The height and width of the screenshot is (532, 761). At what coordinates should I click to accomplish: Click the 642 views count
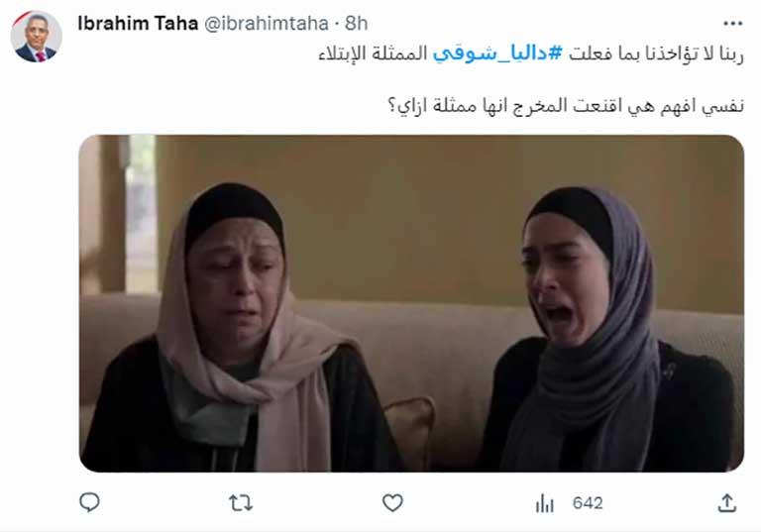click(x=588, y=503)
